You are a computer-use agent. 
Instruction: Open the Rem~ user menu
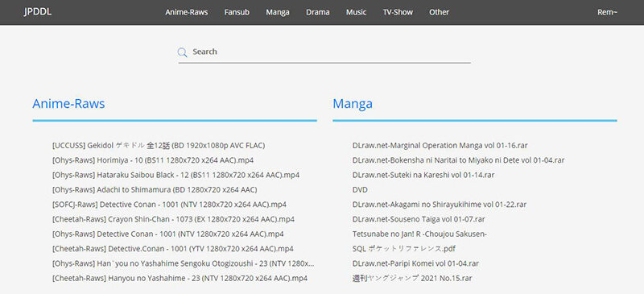pos(607,12)
